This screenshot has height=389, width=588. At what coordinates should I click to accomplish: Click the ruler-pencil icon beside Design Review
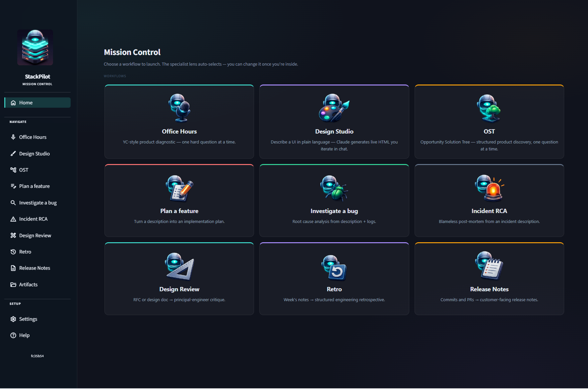point(13,235)
